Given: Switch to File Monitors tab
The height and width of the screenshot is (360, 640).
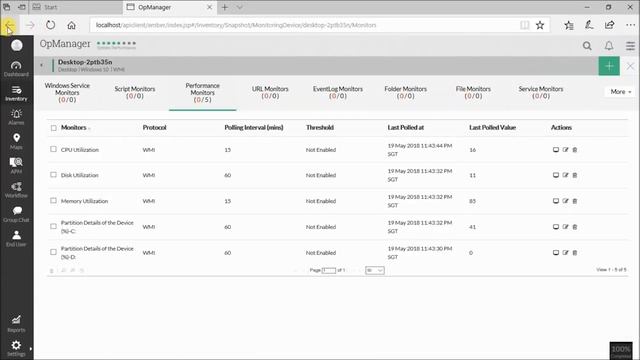Looking at the screenshot, I should 473,92.
